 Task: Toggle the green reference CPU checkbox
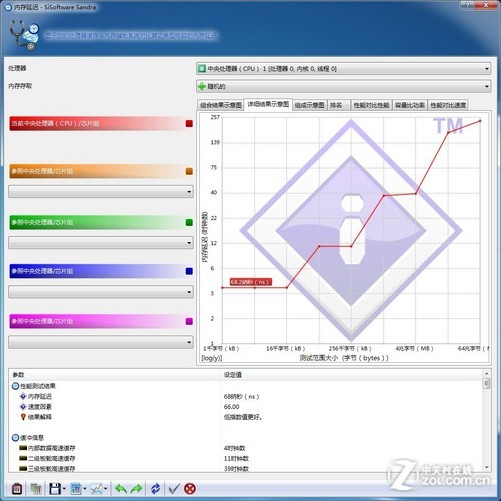pos(189,222)
